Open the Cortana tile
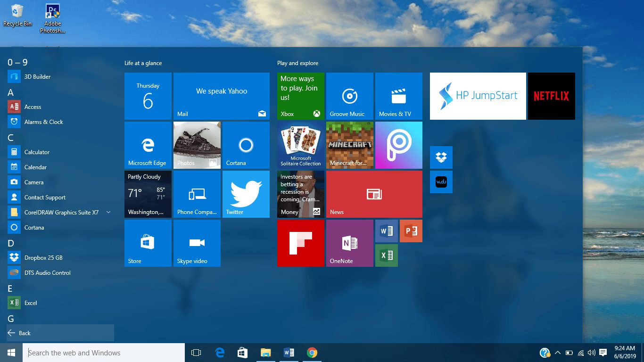The image size is (644, 362). [x=246, y=145]
